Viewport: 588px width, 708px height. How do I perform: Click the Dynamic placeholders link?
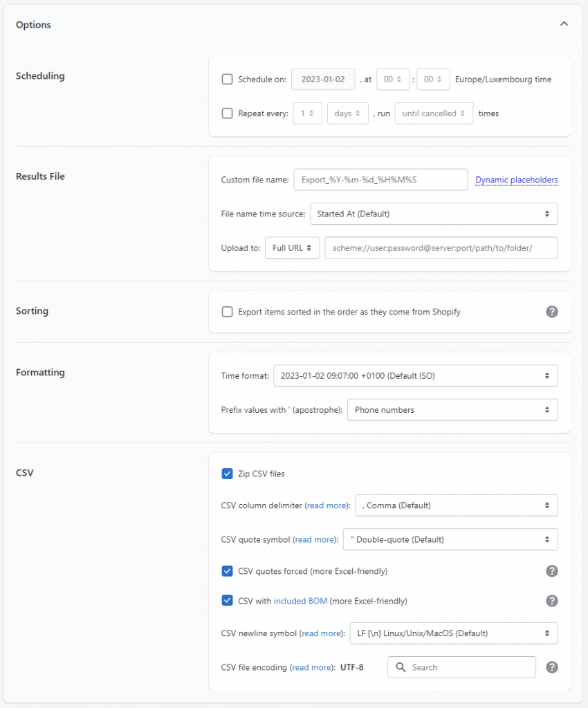516,180
